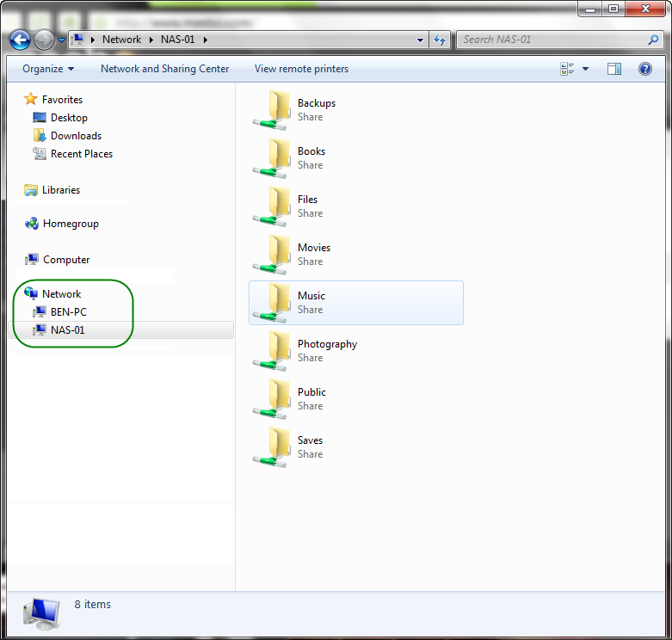Open the address bar history dropdown
672x640 pixels.
[421, 40]
